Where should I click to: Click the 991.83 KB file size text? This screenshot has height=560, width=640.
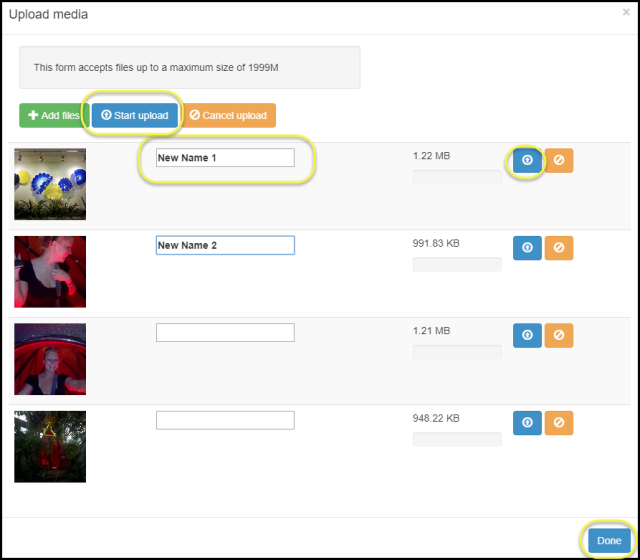[x=436, y=244]
